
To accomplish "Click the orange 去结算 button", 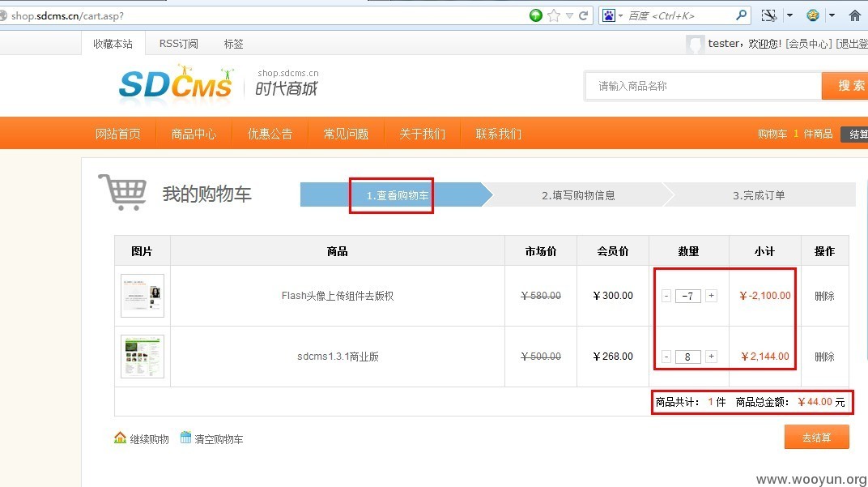I will coord(816,437).
